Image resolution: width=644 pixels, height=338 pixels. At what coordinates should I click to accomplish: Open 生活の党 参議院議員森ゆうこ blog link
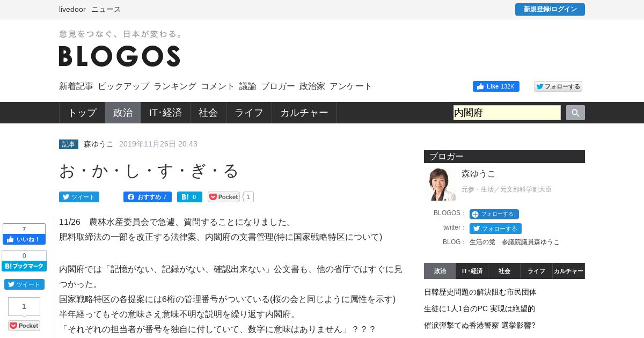tap(515, 242)
